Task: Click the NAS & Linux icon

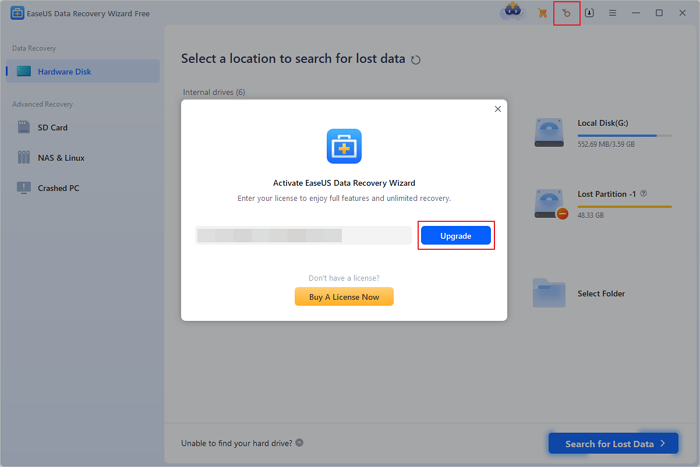Action: point(24,157)
